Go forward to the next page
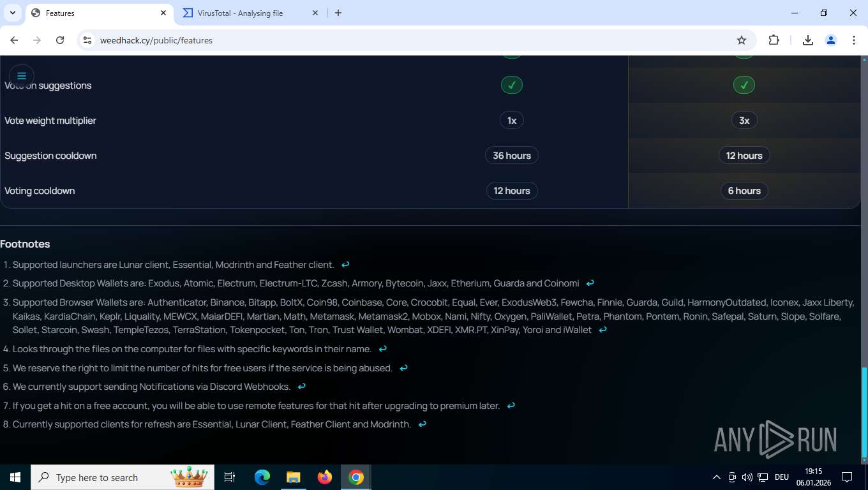 coord(37,40)
